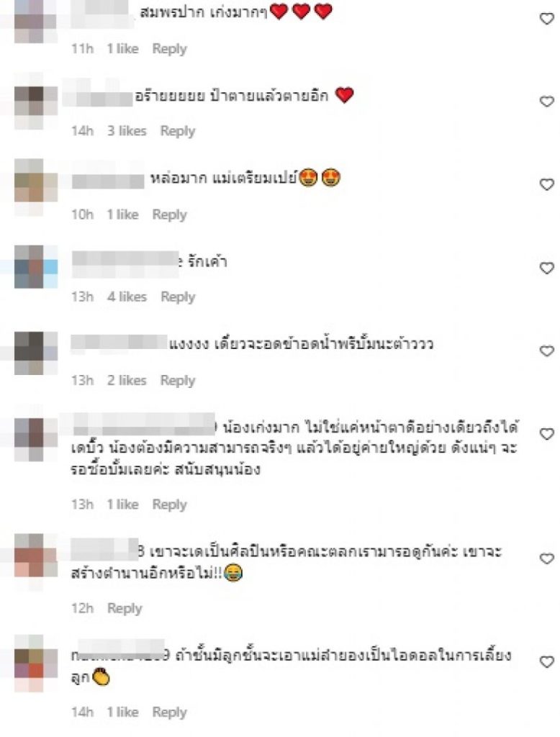The image size is (560, 737).
Task: View the '3 likes' count on the 14h comment
Action: click(127, 131)
